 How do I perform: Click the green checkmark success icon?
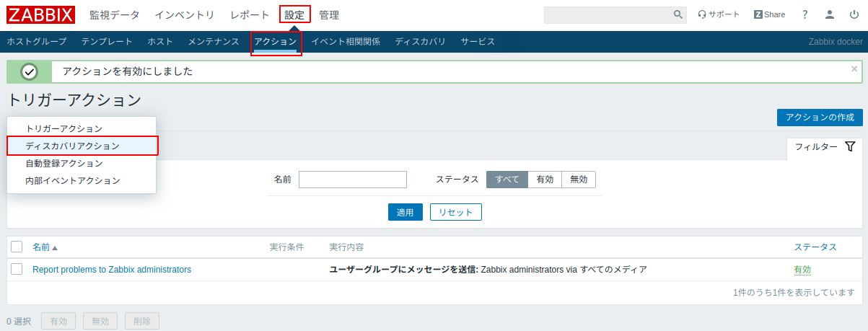[x=29, y=71]
